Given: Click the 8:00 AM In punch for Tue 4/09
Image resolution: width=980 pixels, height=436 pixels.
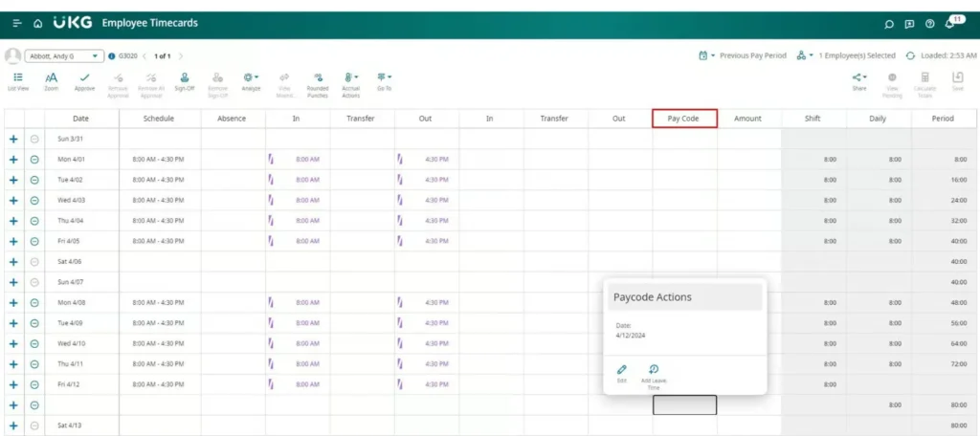Looking at the screenshot, I should click(x=307, y=323).
